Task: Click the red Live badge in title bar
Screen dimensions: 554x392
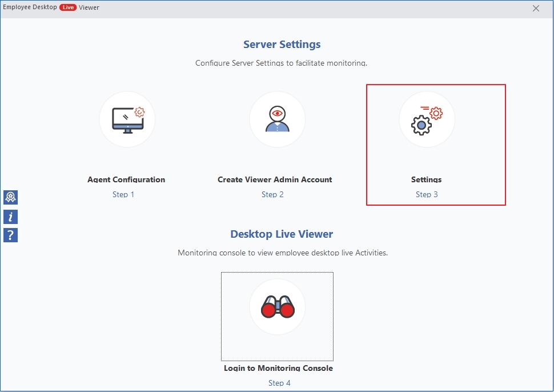Action: (68, 7)
